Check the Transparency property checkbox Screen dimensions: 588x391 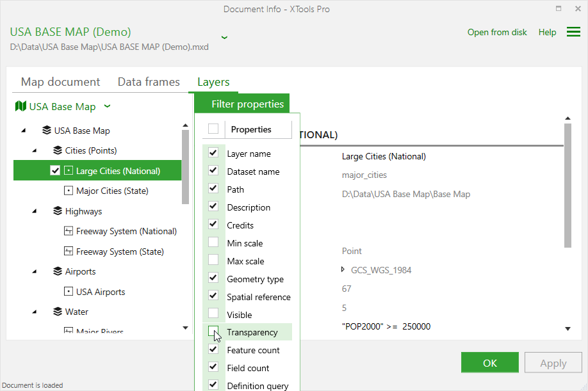point(213,331)
